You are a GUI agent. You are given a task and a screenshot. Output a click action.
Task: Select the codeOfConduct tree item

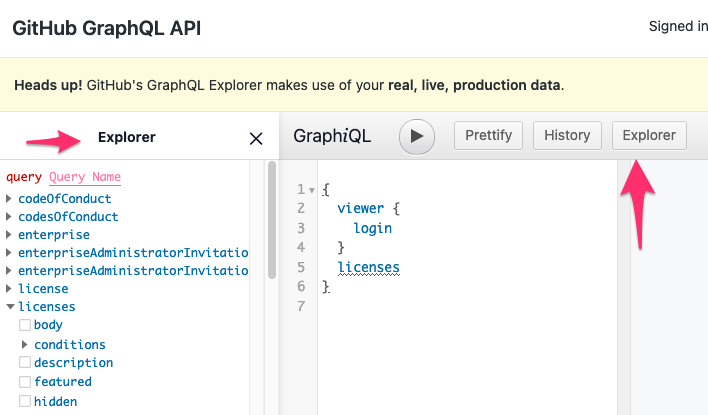[65, 199]
